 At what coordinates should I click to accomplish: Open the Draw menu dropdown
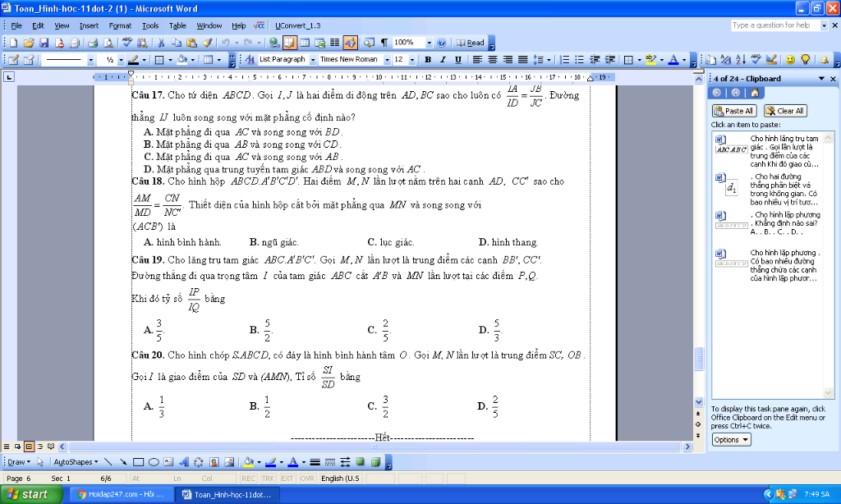pos(19,462)
